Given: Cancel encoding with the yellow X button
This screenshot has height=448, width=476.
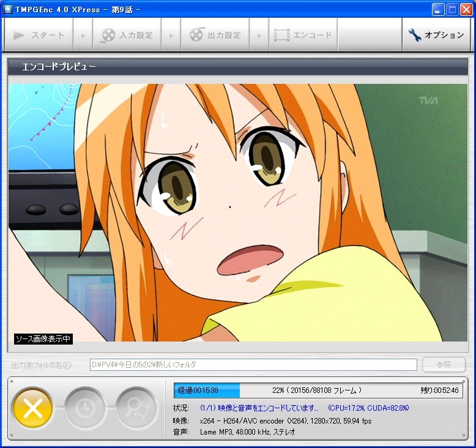Looking at the screenshot, I should 33,408.
